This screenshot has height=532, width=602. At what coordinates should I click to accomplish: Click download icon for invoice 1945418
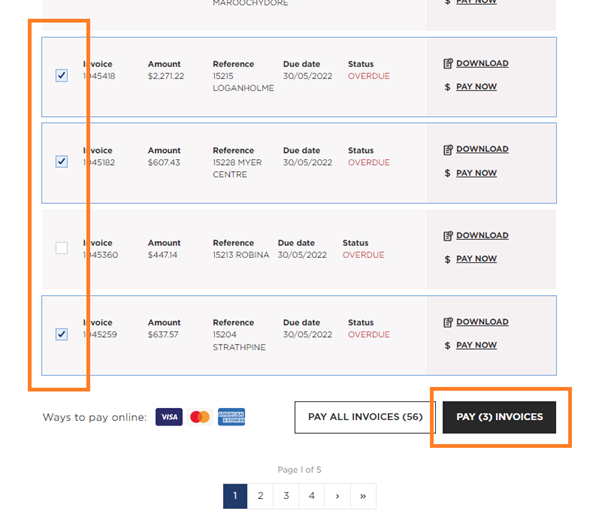pos(448,64)
